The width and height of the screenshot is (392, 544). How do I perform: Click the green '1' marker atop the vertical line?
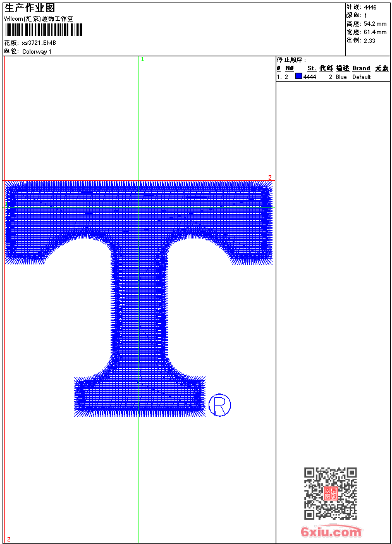point(142,59)
